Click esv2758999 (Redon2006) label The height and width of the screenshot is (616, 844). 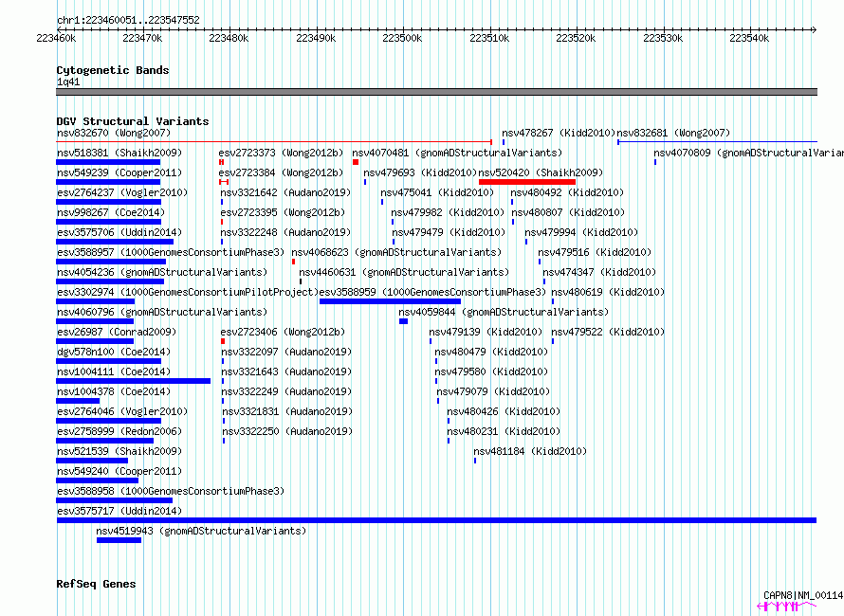click(119, 431)
